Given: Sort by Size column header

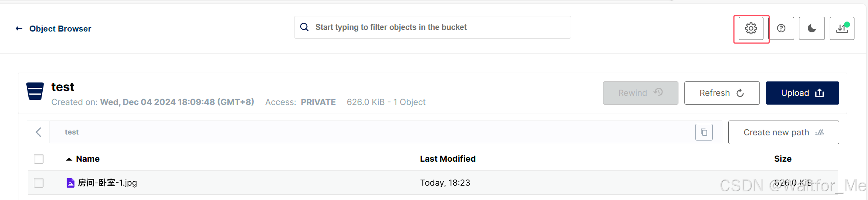Looking at the screenshot, I should tap(783, 159).
